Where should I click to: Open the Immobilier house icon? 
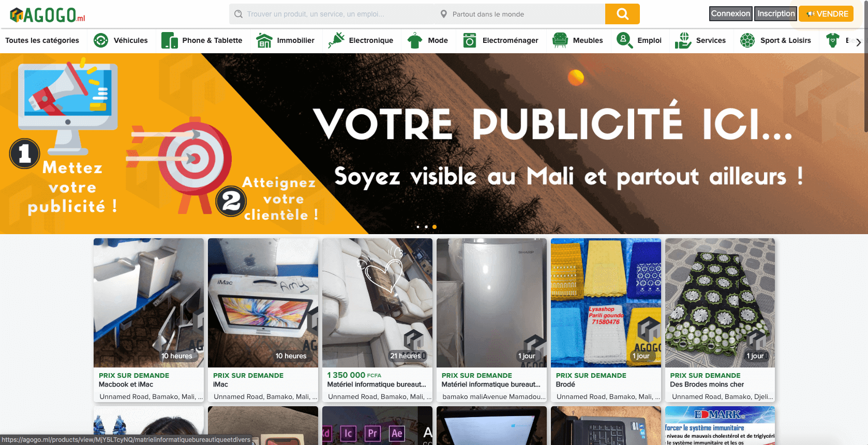pyautogui.click(x=264, y=40)
